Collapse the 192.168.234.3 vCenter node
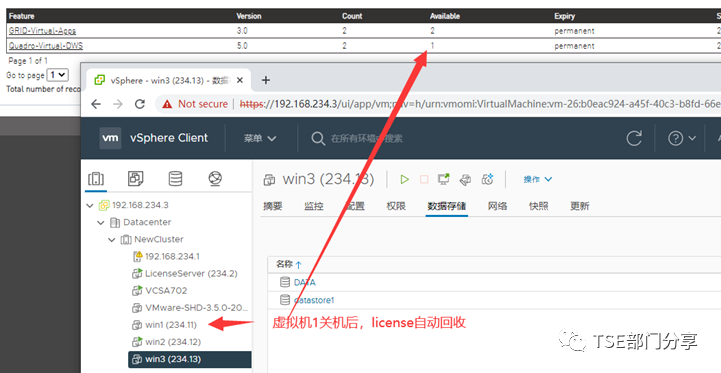The height and width of the screenshot is (373, 721). pyautogui.click(x=90, y=205)
